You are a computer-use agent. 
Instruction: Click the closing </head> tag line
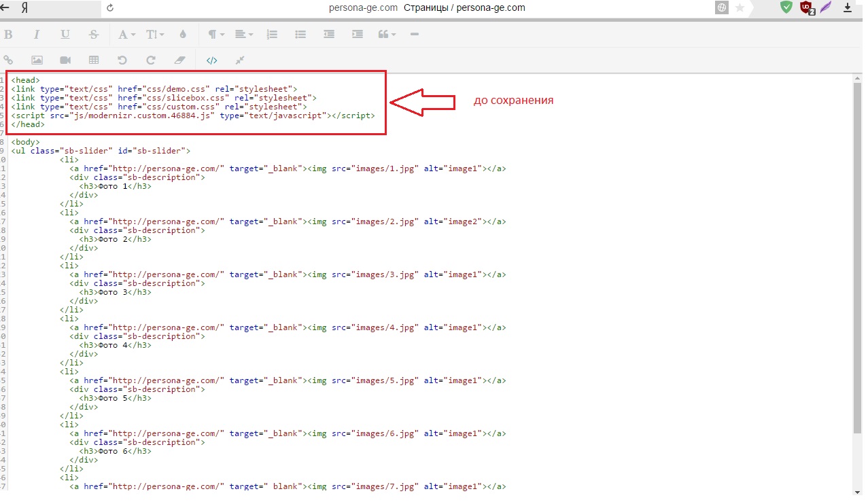(x=28, y=124)
